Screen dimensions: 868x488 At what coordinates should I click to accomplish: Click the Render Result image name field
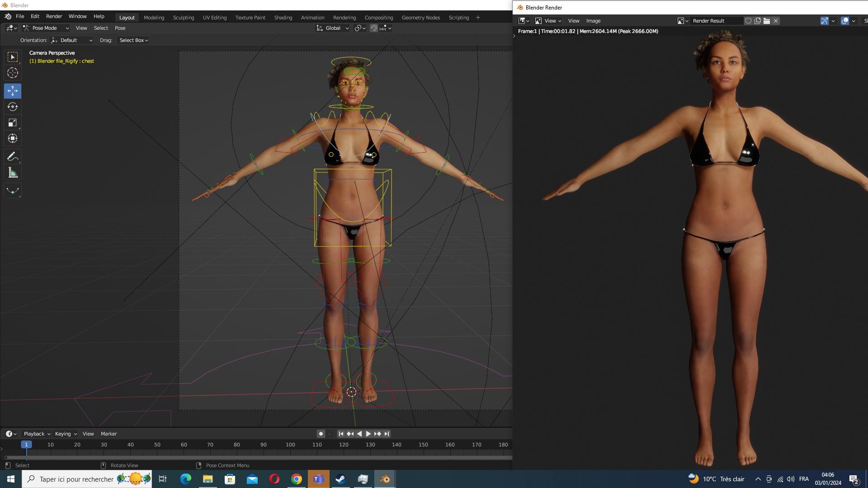(x=717, y=21)
